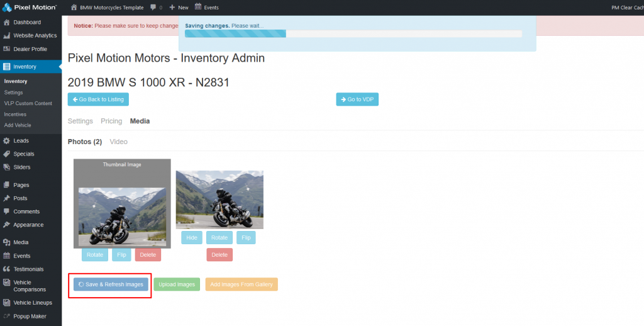This screenshot has width=644, height=326.
Task: Delete the second motorcycle photo
Action: pyautogui.click(x=219, y=255)
